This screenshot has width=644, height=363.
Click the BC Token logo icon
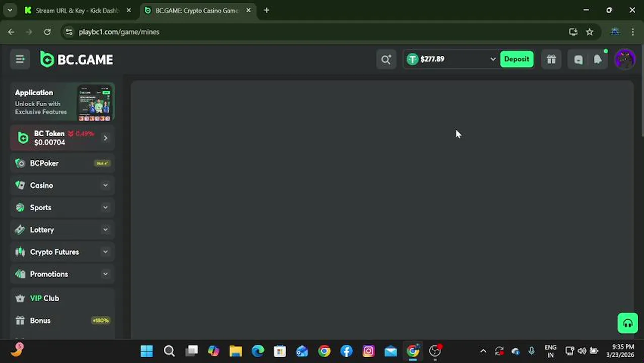coord(23,138)
